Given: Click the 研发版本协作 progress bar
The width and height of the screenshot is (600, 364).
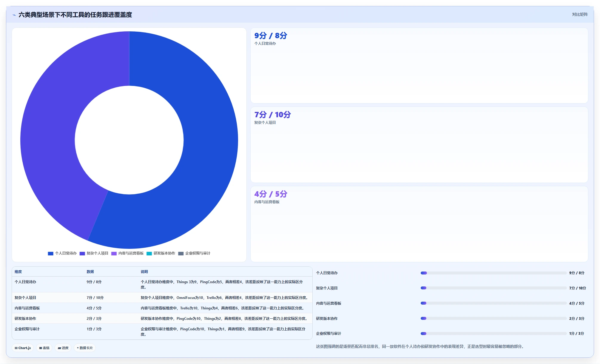Looking at the screenshot, I should (x=493, y=319).
